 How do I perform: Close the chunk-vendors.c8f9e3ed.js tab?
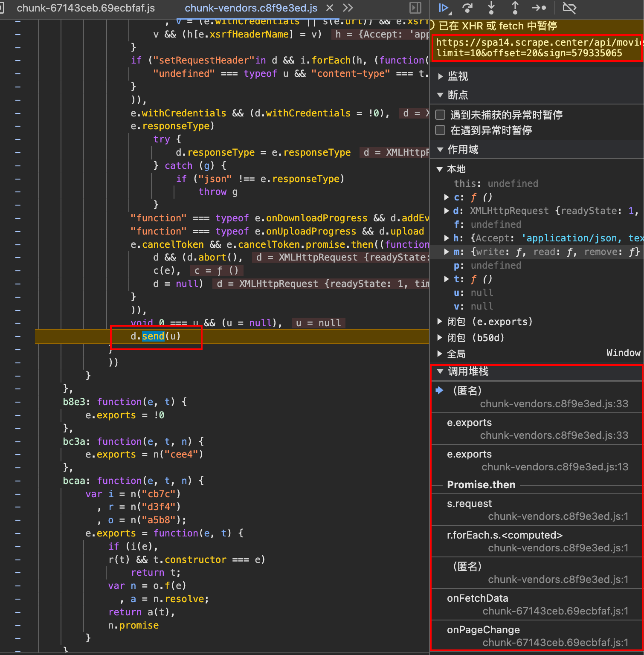pyautogui.click(x=330, y=8)
